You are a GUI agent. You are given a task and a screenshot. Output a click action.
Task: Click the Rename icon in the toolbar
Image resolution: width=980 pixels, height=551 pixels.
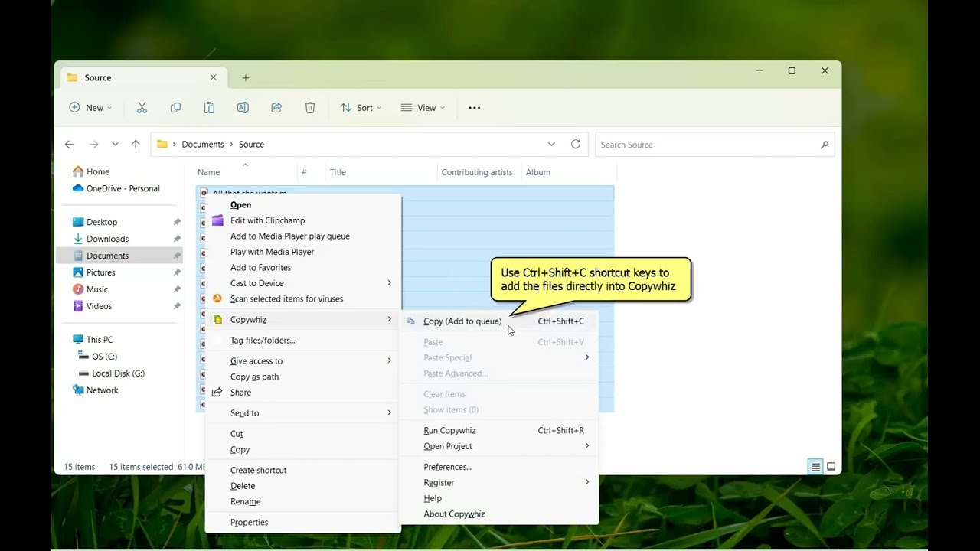(x=243, y=108)
